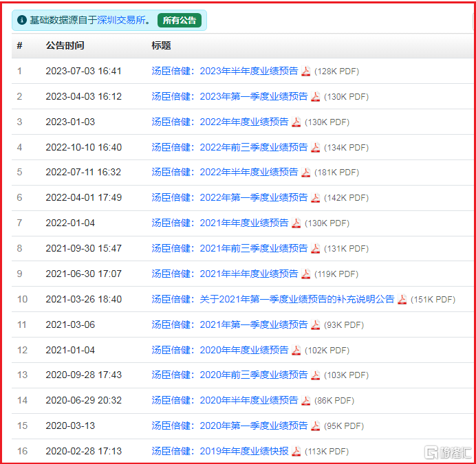Open 2021年年度业绩预告 announcement link
The width and height of the screenshot is (476, 464).
tap(220, 223)
